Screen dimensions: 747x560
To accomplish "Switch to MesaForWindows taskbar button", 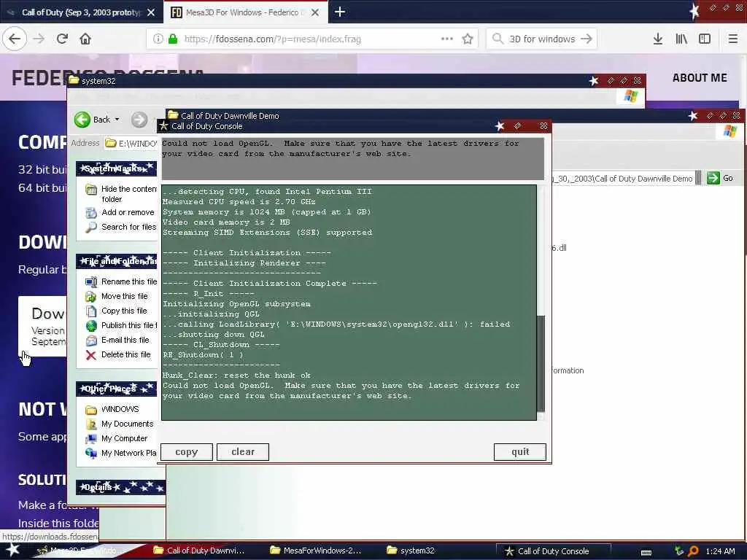I will (316, 551).
